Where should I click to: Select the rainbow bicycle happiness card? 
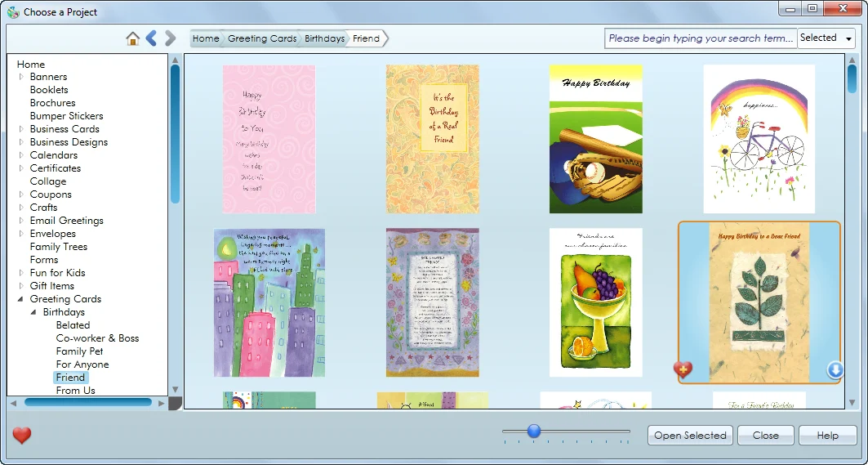click(759, 139)
